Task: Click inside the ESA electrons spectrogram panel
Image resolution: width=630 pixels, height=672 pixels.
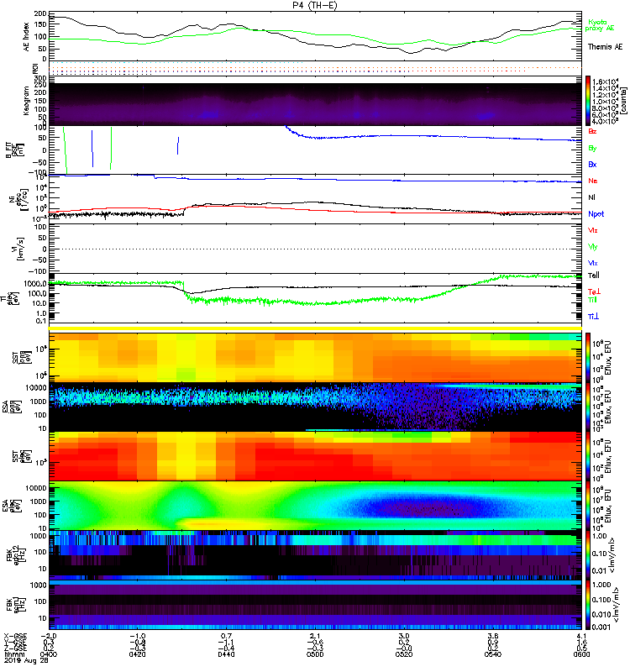Action: point(315,506)
